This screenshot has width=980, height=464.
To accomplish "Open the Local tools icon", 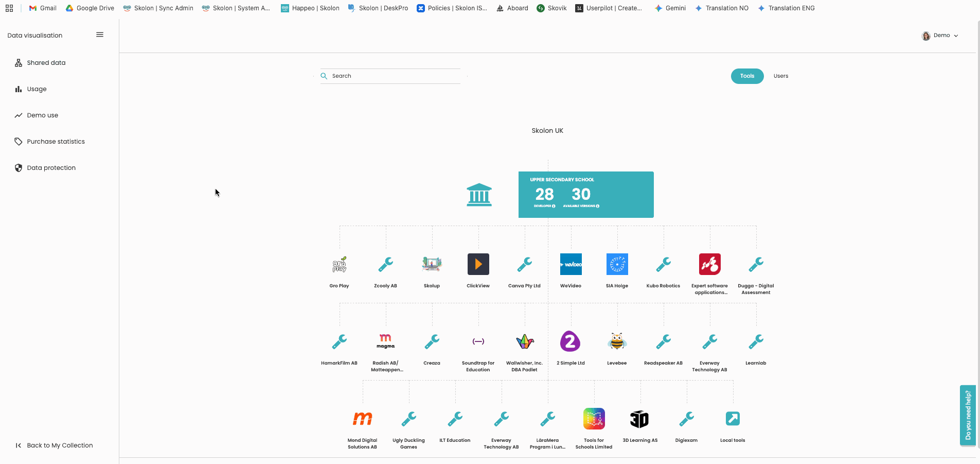I will [x=733, y=419].
